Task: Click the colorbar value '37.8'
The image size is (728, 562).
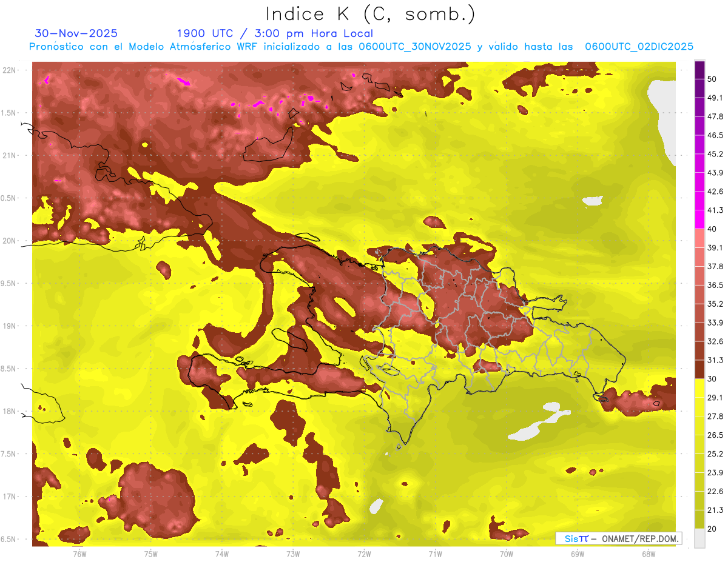Action: click(x=715, y=267)
